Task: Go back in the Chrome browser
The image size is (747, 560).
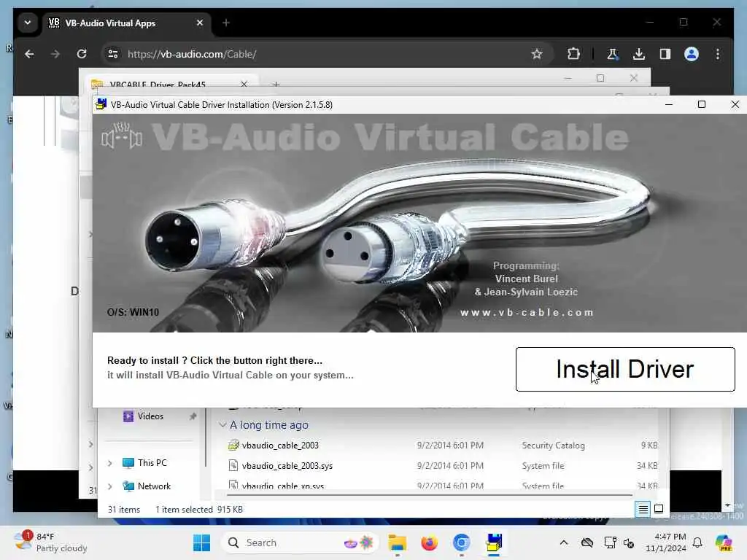Action: point(29,54)
